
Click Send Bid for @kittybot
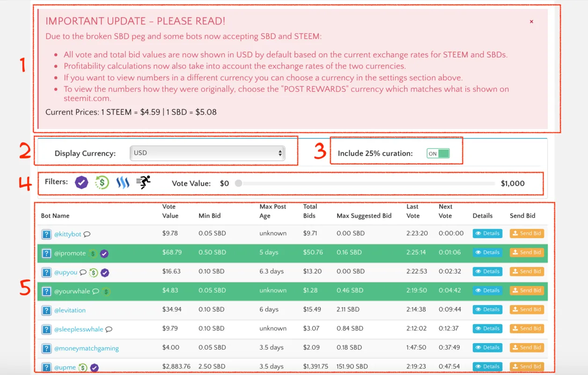527,233
